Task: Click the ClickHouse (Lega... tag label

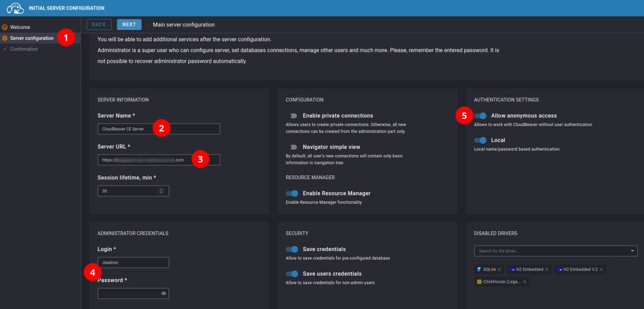Action: [502, 282]
